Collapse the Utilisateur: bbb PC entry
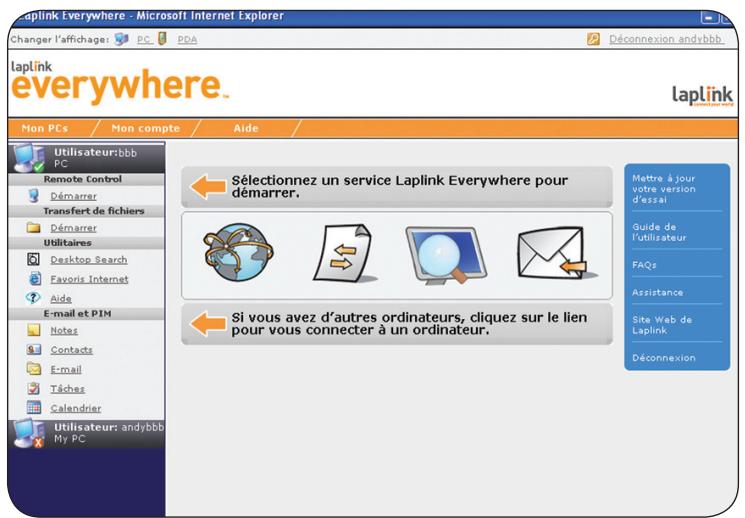745x518 pixels. 87,158
